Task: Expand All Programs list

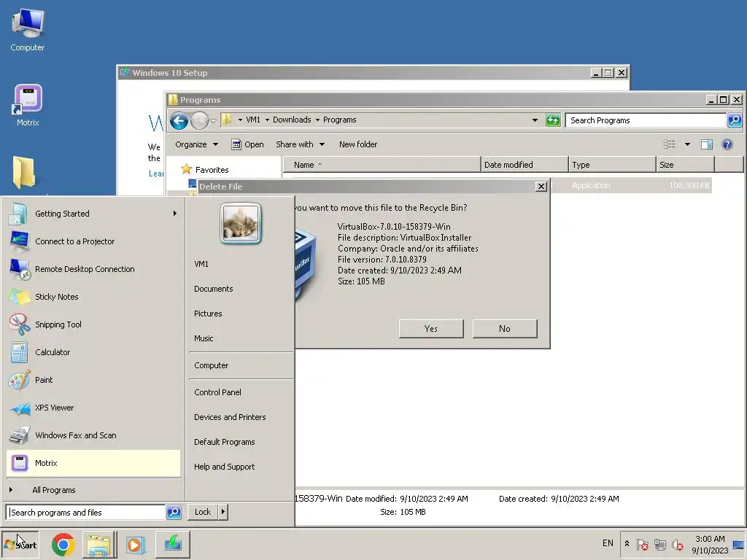Action: point(93,490)
